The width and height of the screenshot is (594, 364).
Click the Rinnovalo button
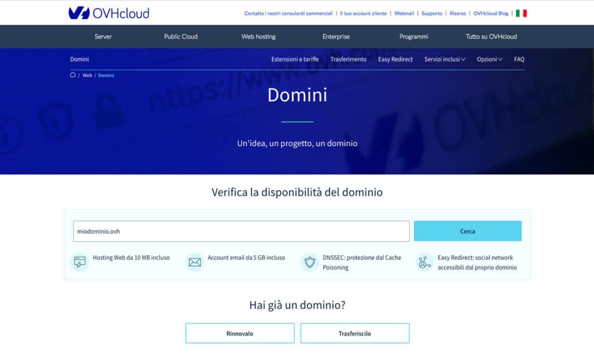coord(240,333)
